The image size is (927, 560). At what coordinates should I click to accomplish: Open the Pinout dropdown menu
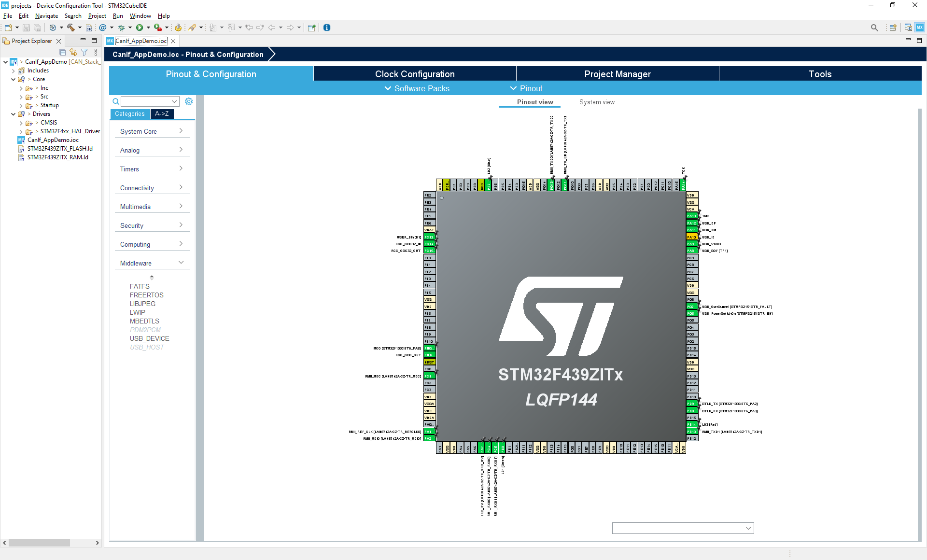[526, 88]
